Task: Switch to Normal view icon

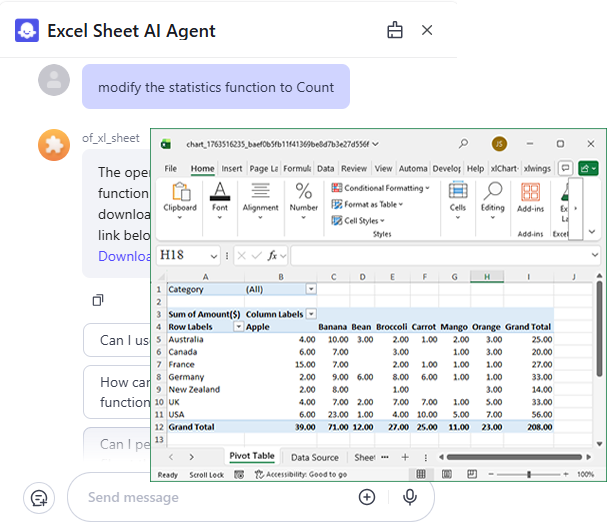Action: (x=420, y=474)
